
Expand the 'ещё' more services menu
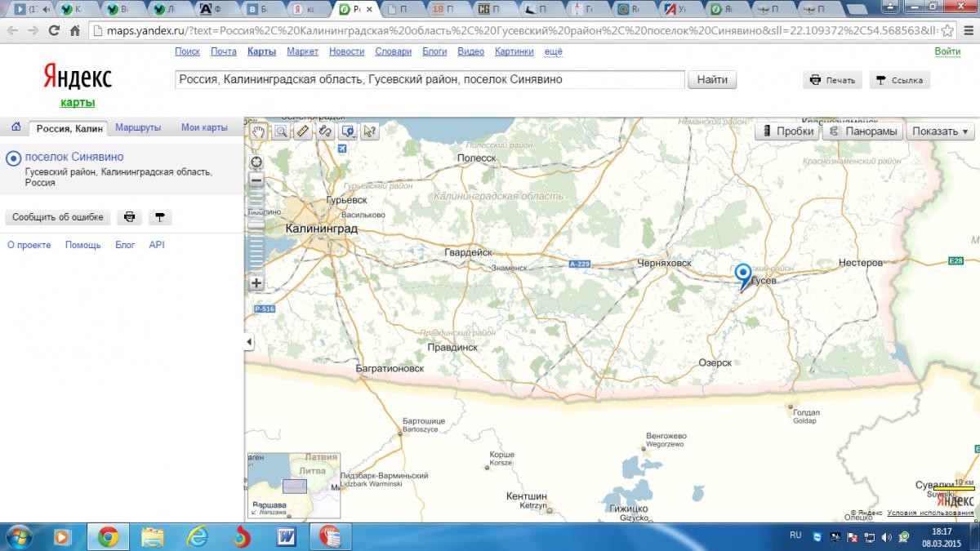pos(553,51)
